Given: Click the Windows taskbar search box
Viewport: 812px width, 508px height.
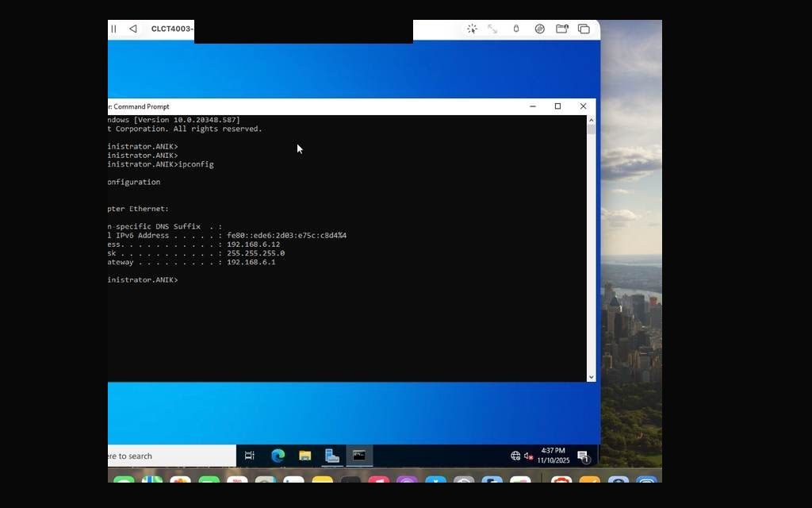Looking at the screenshot, I should pyautogui.click(x=171, y=456).
